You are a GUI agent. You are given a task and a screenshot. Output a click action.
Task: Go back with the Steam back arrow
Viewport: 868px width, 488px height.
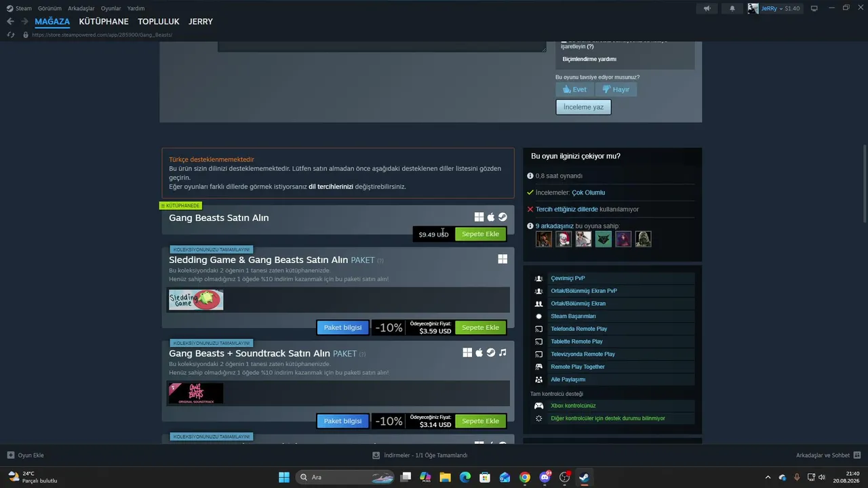(10, 22)
